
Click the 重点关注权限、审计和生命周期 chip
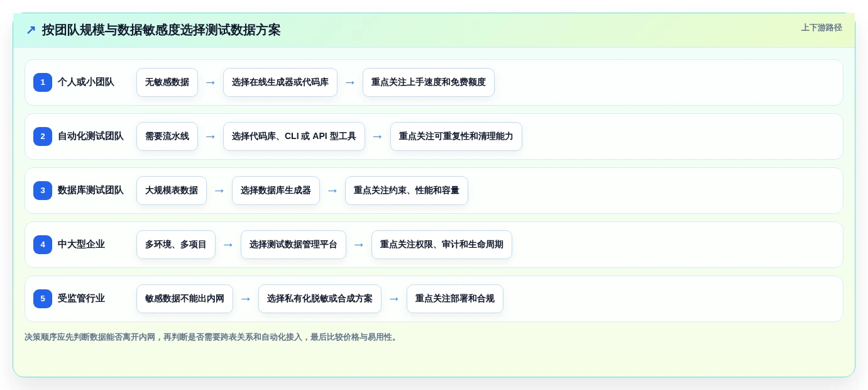pos(442,245)
